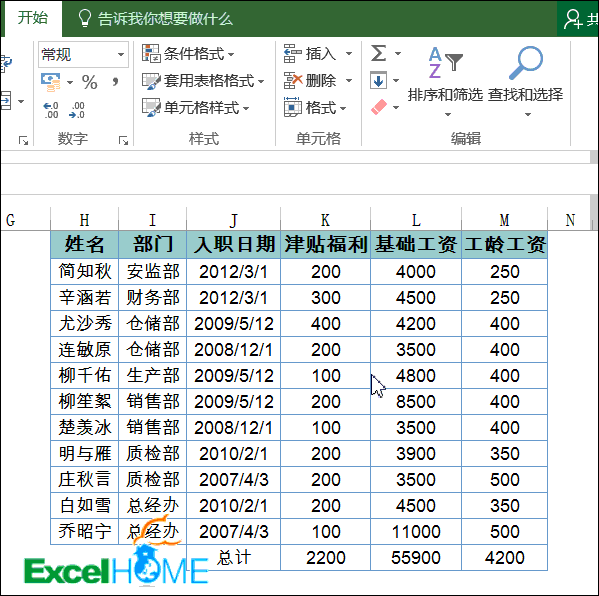Select column I header

(152, 220)
